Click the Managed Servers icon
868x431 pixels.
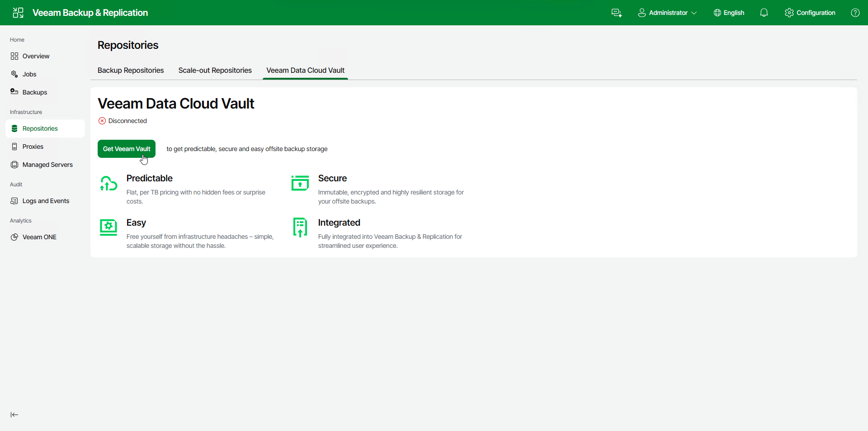coord(14,165)
